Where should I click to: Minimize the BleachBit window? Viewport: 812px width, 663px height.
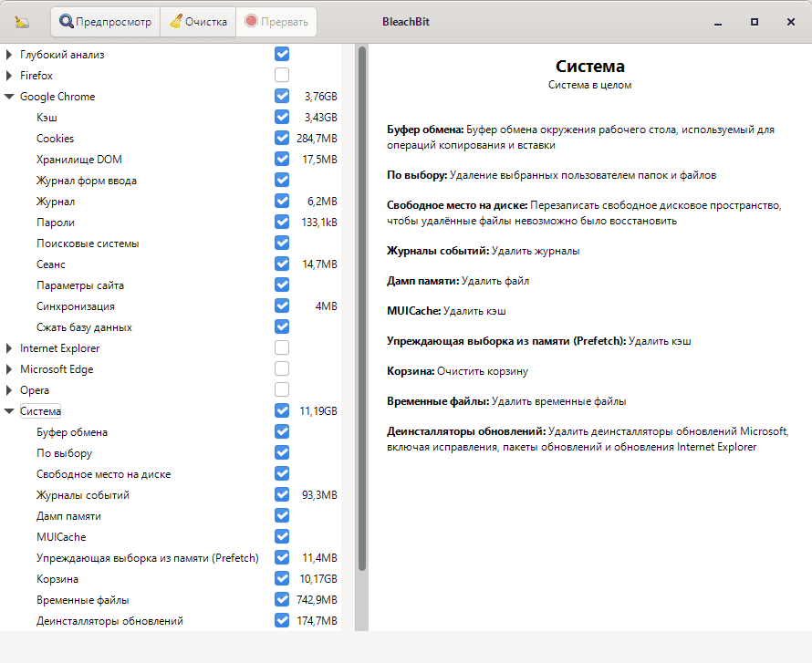coord(720,22)
